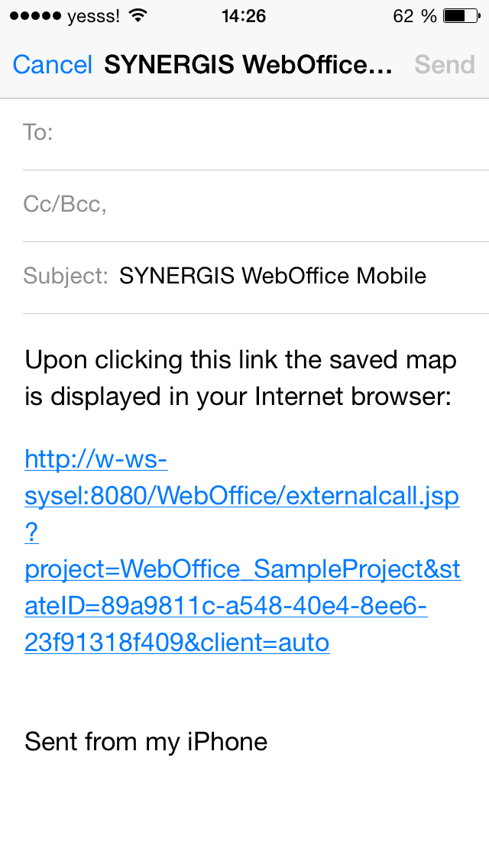
Task: Tap the subject text SYNERGIS WebOffice Mobile
Action: click(271, 276)
